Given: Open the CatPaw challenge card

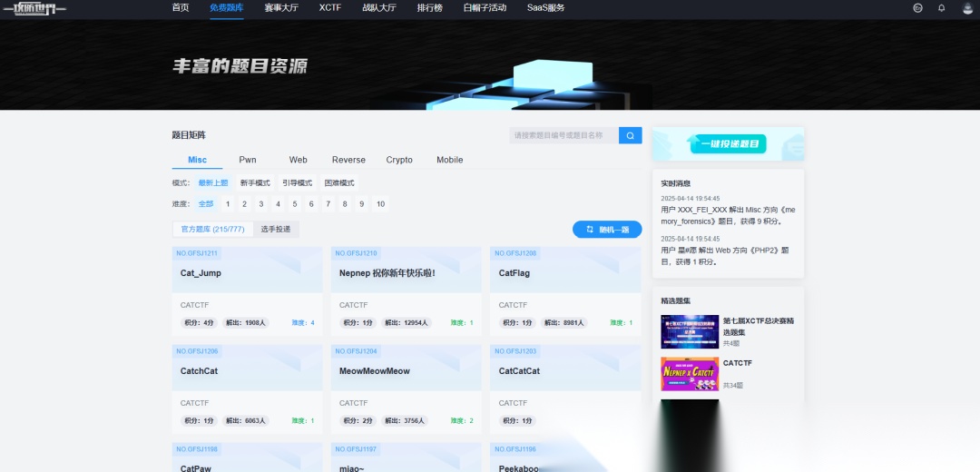Looking at the screenshot, I should click(x=247, y=457).
